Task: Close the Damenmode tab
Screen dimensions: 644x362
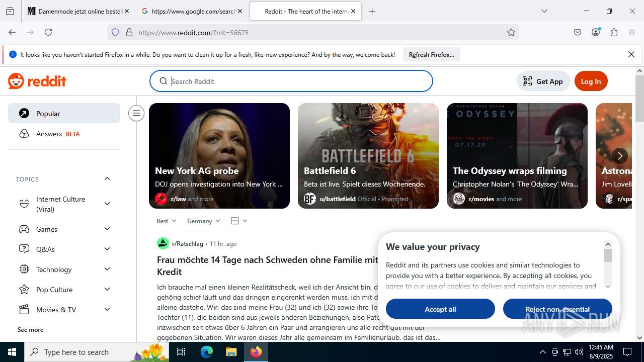Action: [127, 11]
